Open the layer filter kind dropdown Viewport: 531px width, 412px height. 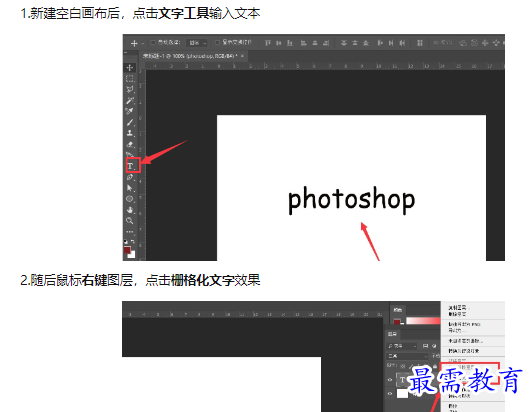point(402,346)
